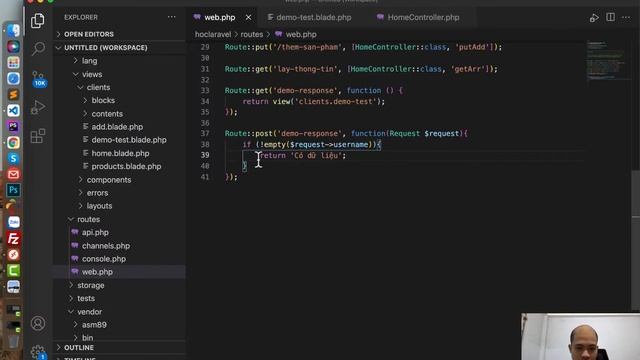The image size is (640, 360).
Task: Expand the errors folder
Action: click(97, 193)
